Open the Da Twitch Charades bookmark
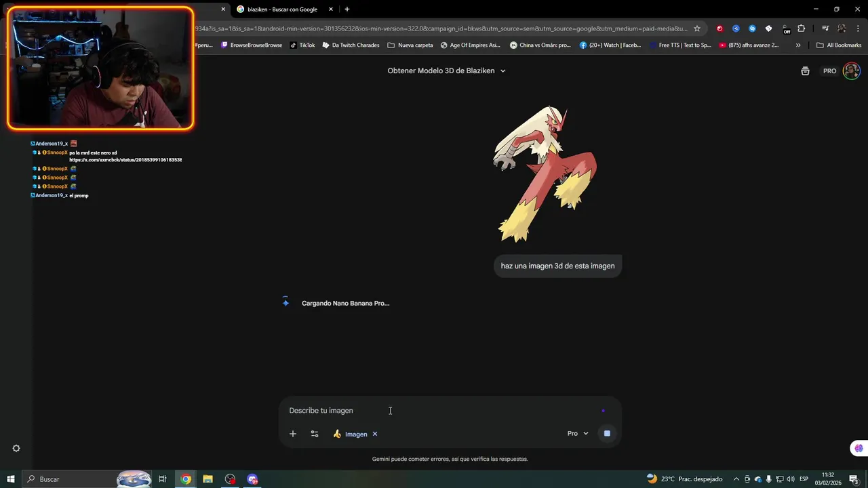The height and width of the screenshot is (488, 868). pyautogui.click(x=351, y=45)
